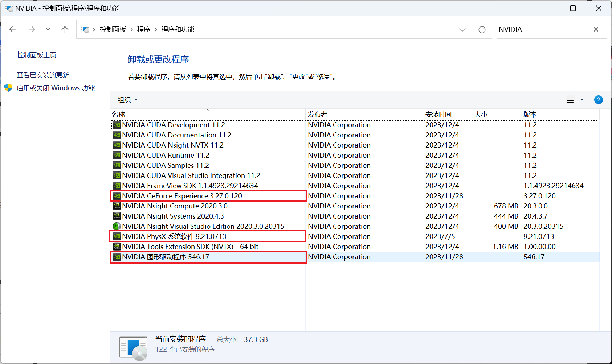This screenshot has height=364, width=612.
Task: Click icon of NVIDIA CUDA Runtime 11.2
Action: point(117,156)
